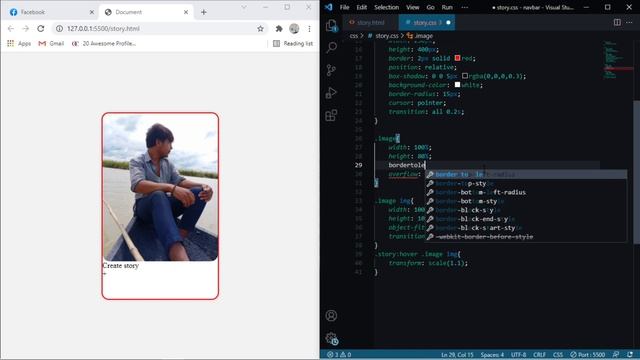This screenshot has height=360, width=640.
Task: Select the border-bottom-left-radius suggestion
Action: pyautogui.click(x=526, y=192)
